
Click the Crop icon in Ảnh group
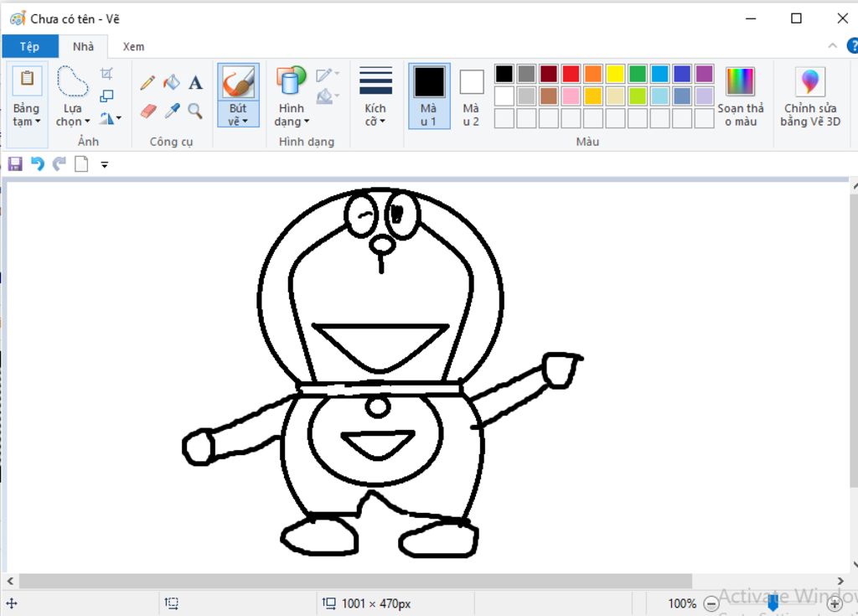pos(106,74)
